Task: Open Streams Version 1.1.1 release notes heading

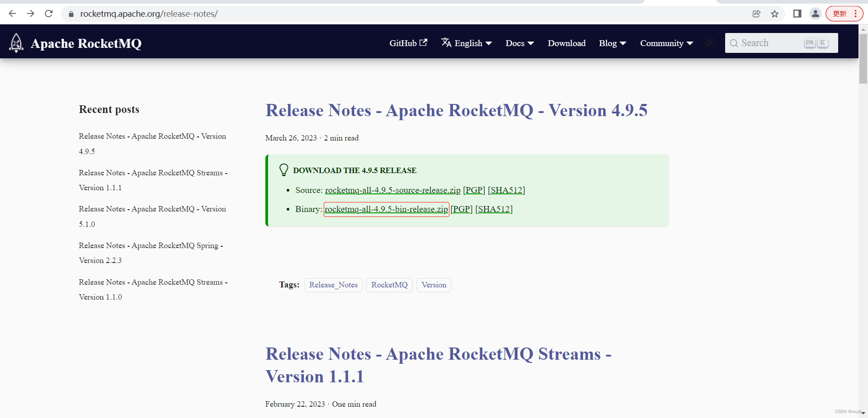Action: point(438,365)
